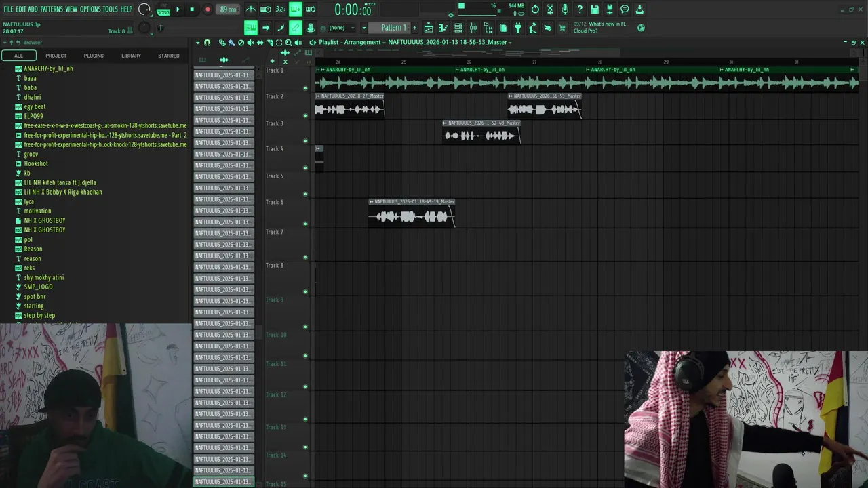
Task: Open the content library download icon
Action: click(x=639, y=9)
